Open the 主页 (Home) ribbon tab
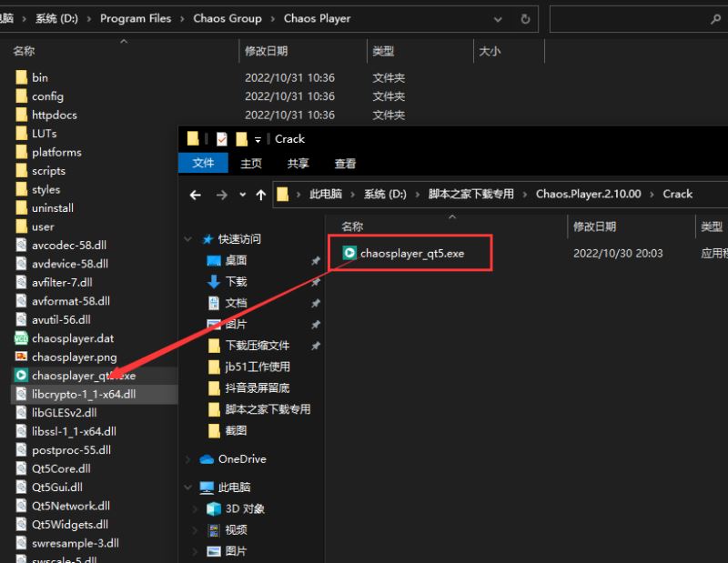 (251, 164)
